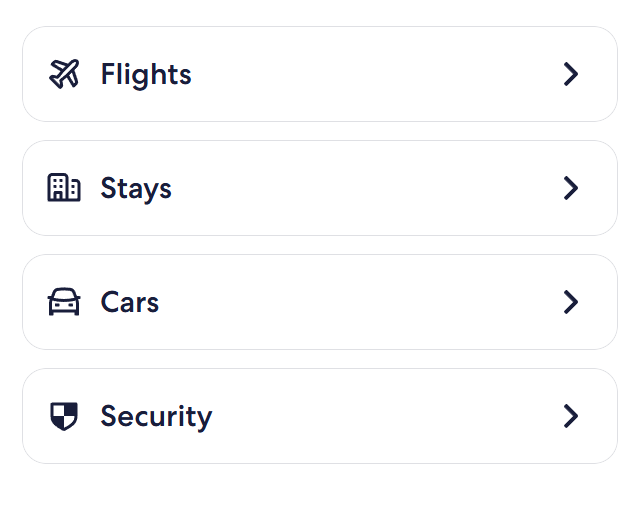Screen dimensions: 628x511
Task: Click the car icon beside Cars
Action: [x=64, y=302]
